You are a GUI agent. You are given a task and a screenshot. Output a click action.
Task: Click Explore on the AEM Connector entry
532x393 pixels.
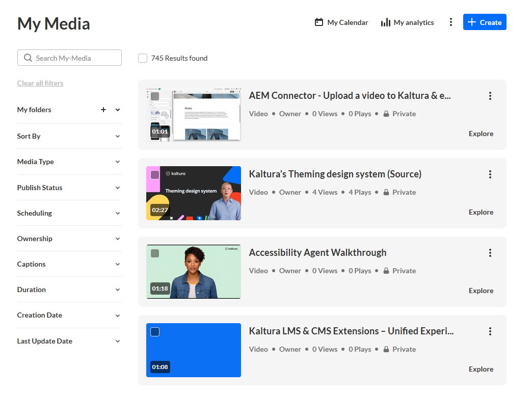click(481, 134)
